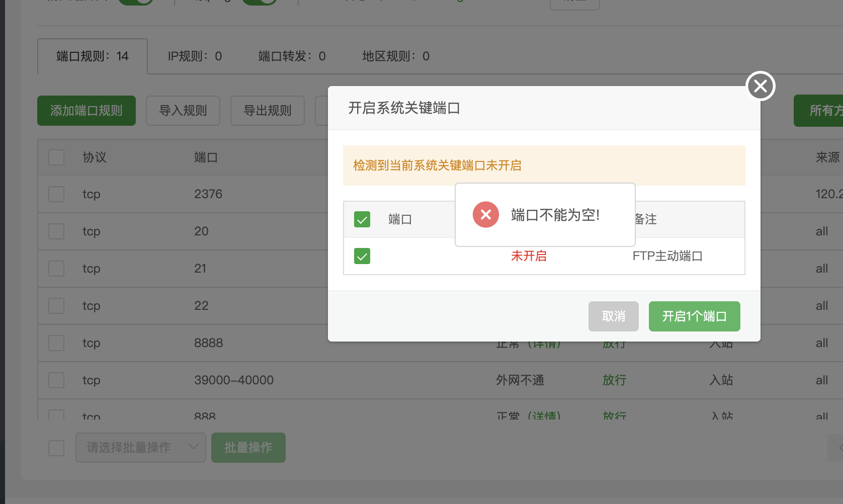The height and width of the screenshot is (504, 843).
Task: Check the row for port 20
Action: [x=56, y=231]
